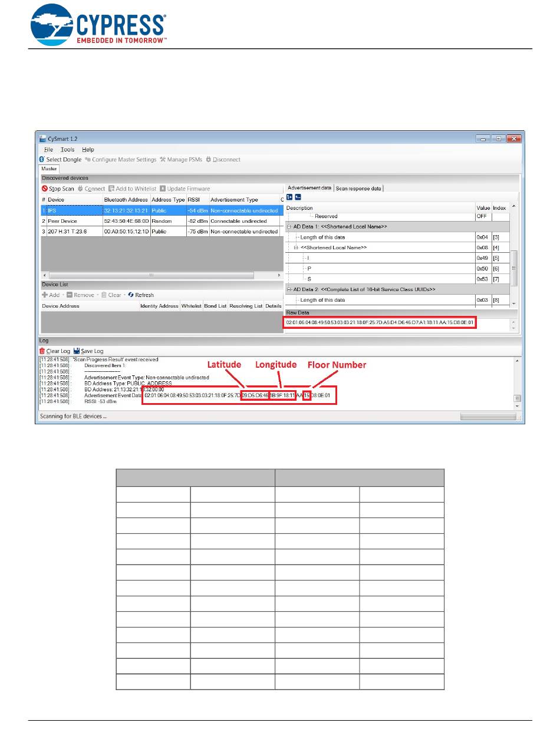Collapse AD Data 1 Shortened Local Name group
The height and width of the screenshot is (739, 560).
click(x=289, y=227)
